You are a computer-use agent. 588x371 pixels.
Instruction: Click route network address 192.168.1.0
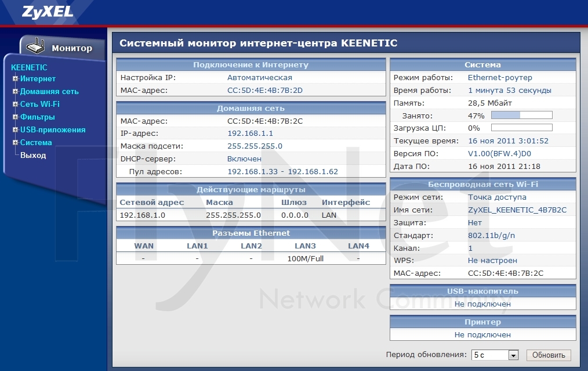[x=143, y=215]
